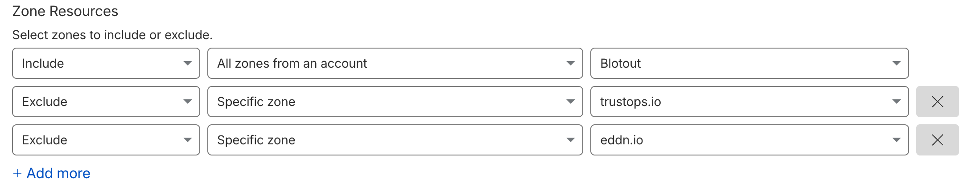Remove the trustops.io exclusion row
This screenshot has width=980, height=188.
pos(937,102)
